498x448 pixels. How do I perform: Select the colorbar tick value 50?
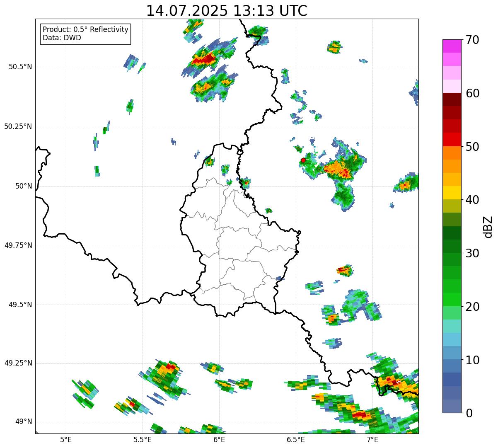472,147
